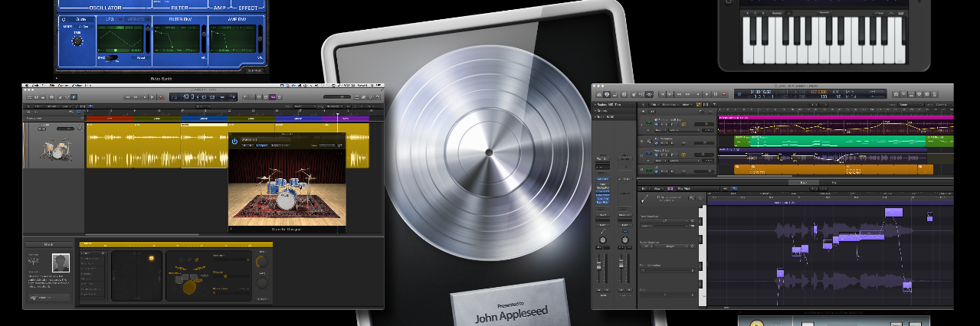Toggle the Inspector icon in the right Logic window
The height and width of the screenshot is (326, 980).
coord(607,94)
